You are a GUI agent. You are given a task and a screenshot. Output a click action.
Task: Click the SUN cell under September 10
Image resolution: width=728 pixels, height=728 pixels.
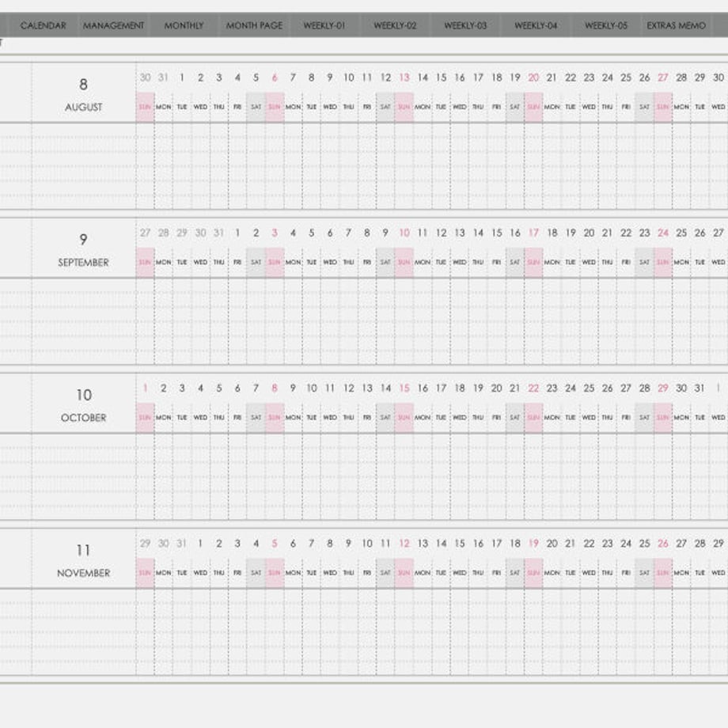[x=404, y=263]
